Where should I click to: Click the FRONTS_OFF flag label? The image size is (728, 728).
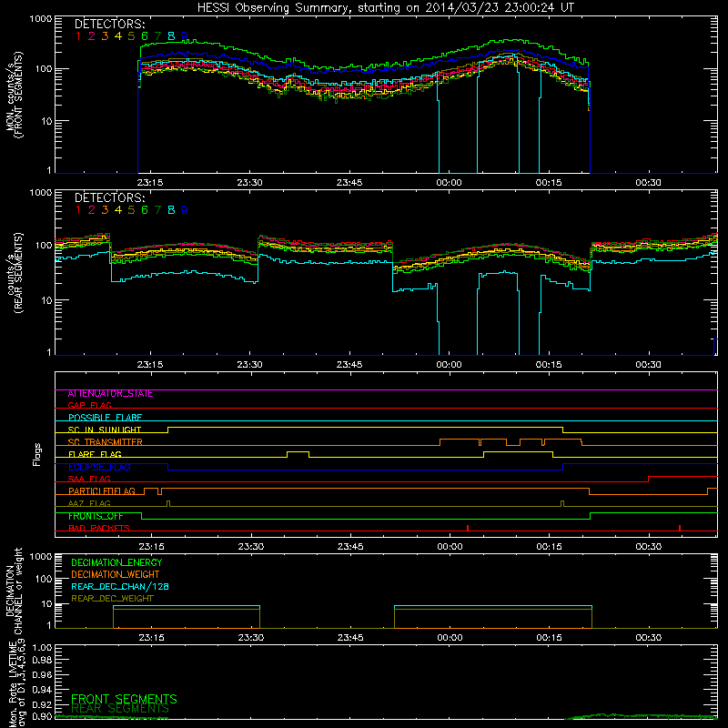pos(96,516)
